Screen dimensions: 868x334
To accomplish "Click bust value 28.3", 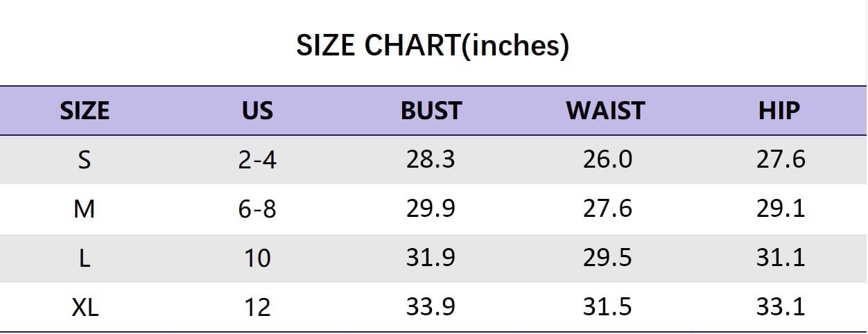I will (431, 160).
